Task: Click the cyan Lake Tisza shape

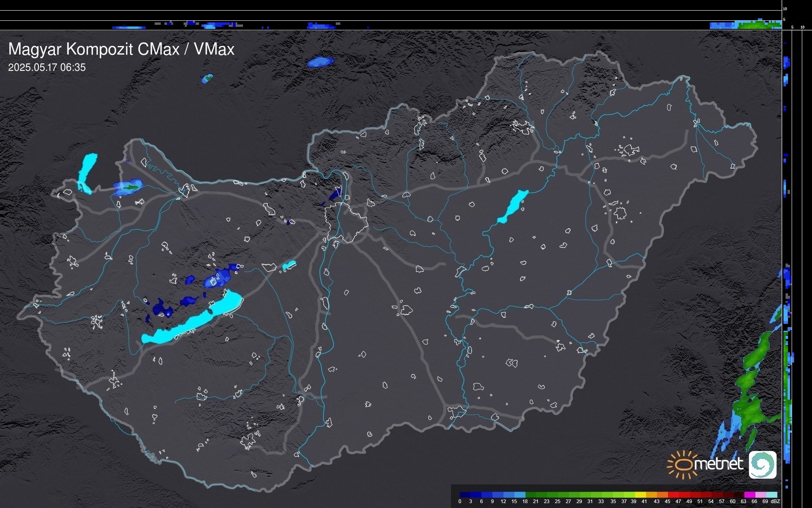Action: [x=512, y=207]
